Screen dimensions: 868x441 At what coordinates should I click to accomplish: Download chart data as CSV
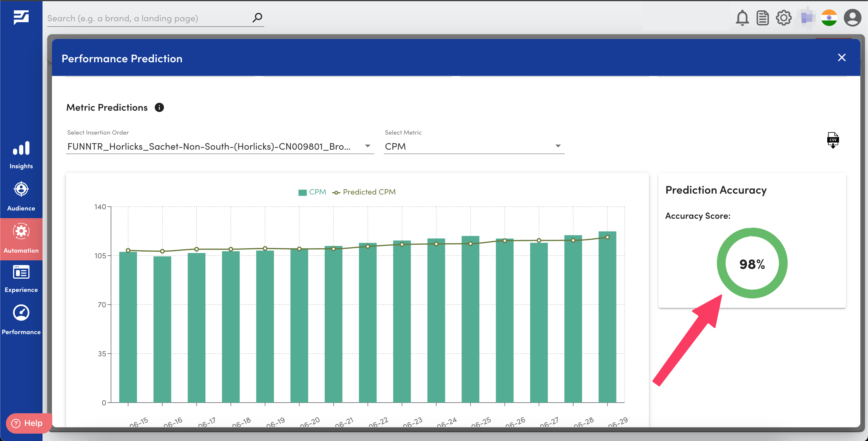(x=833, y=140)
